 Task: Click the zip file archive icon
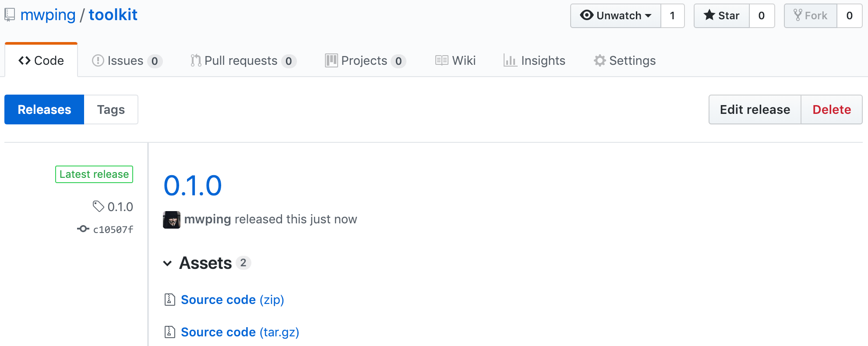(169, 300)
